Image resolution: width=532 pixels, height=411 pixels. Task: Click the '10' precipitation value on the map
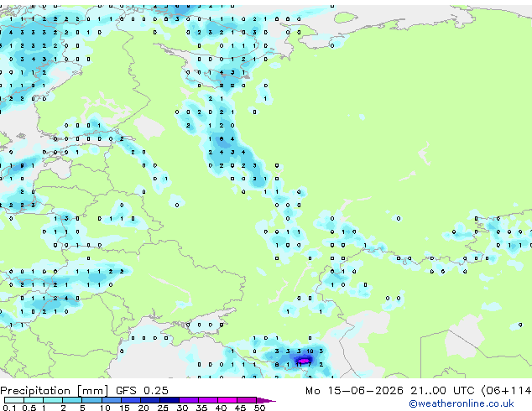click(x=310, y=351)
